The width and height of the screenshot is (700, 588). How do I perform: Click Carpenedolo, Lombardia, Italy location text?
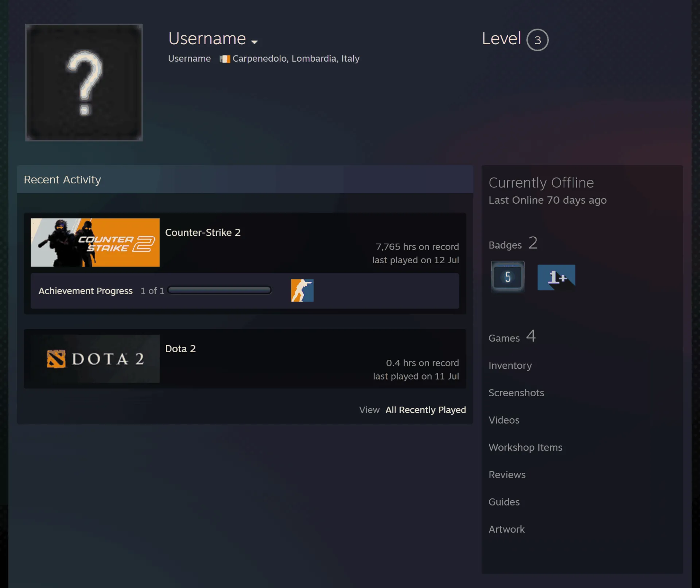click(x=296, y=59)
